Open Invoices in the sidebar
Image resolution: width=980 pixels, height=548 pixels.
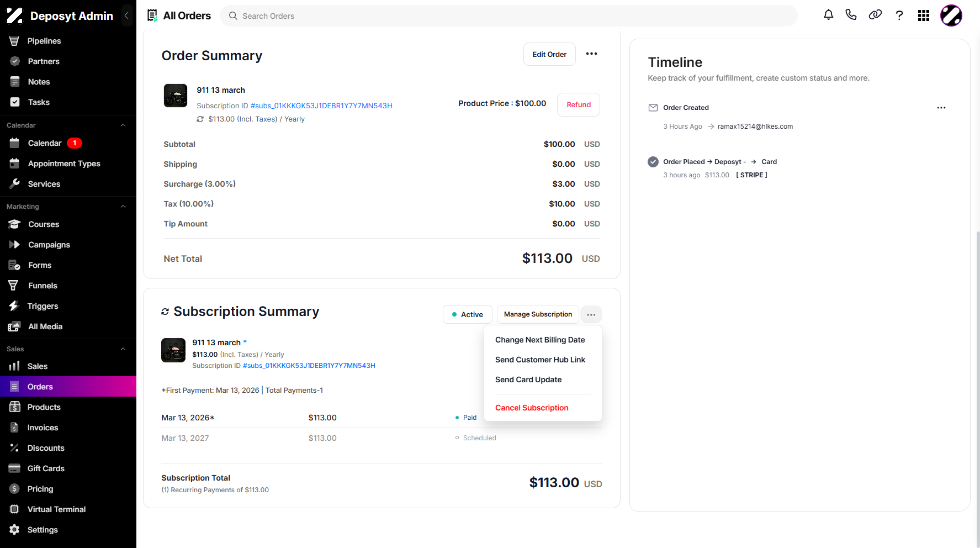point(43,428)
